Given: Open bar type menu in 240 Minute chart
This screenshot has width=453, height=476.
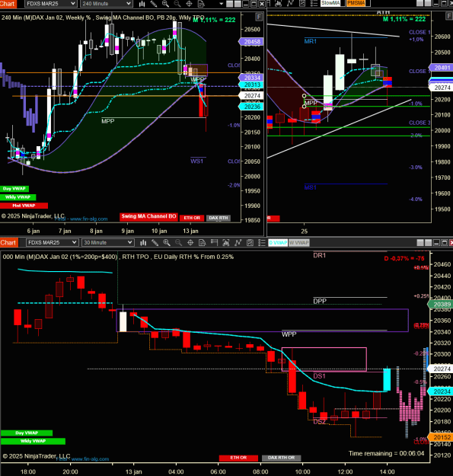Looking at the screenshot, I should [x=142, y=4].
